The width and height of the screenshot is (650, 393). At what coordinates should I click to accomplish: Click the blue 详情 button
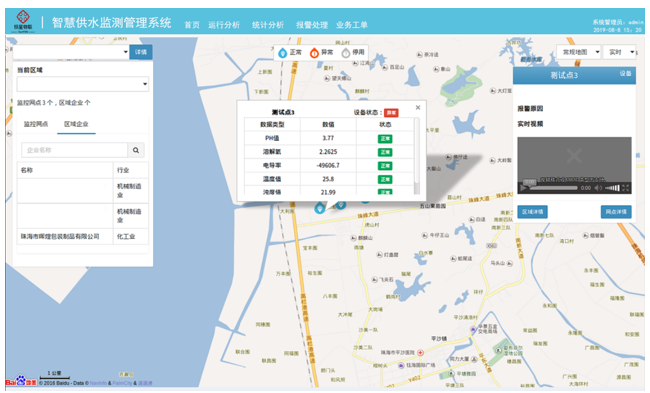141,52
